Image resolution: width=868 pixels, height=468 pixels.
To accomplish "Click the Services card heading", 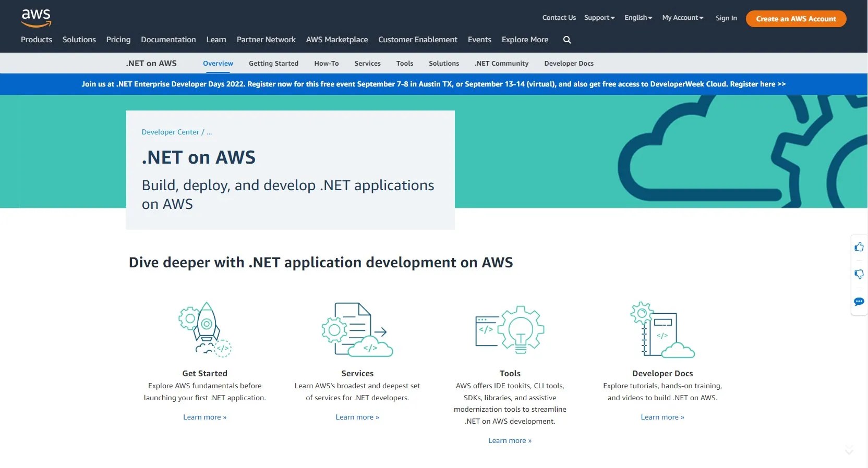I will tap(357, 373).
